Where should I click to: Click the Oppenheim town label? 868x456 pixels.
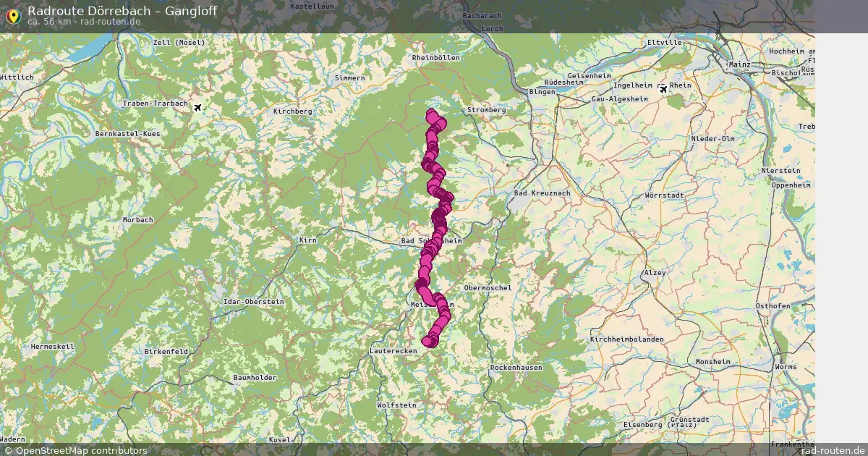pos(792,185)
